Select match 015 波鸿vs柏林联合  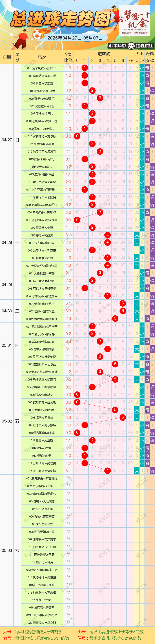click(42, 174)
